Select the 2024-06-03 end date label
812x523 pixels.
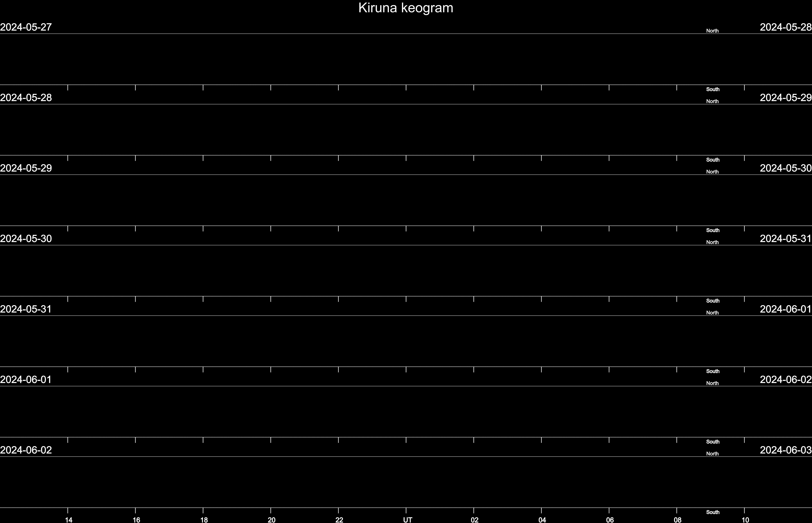(x=786, y=450)
